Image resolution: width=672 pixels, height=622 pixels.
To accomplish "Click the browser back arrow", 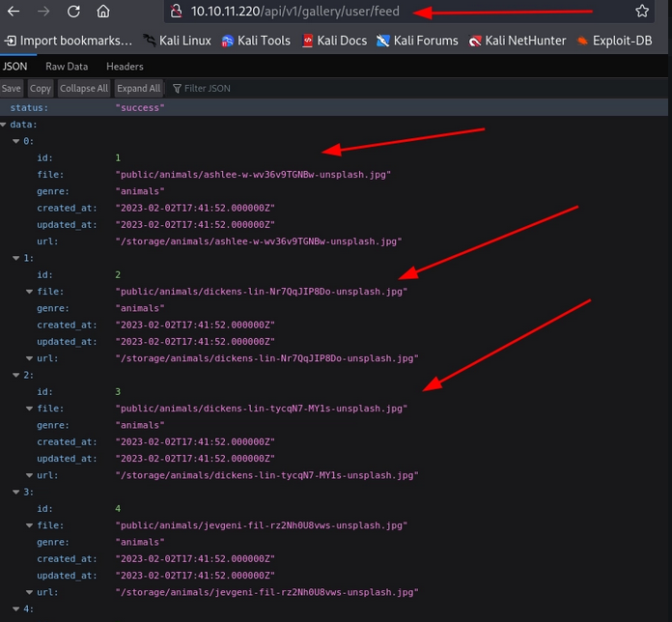I will [14, 12].
